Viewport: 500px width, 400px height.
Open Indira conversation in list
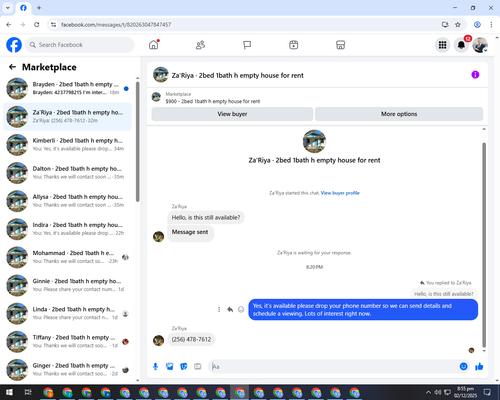click(68, 229)
